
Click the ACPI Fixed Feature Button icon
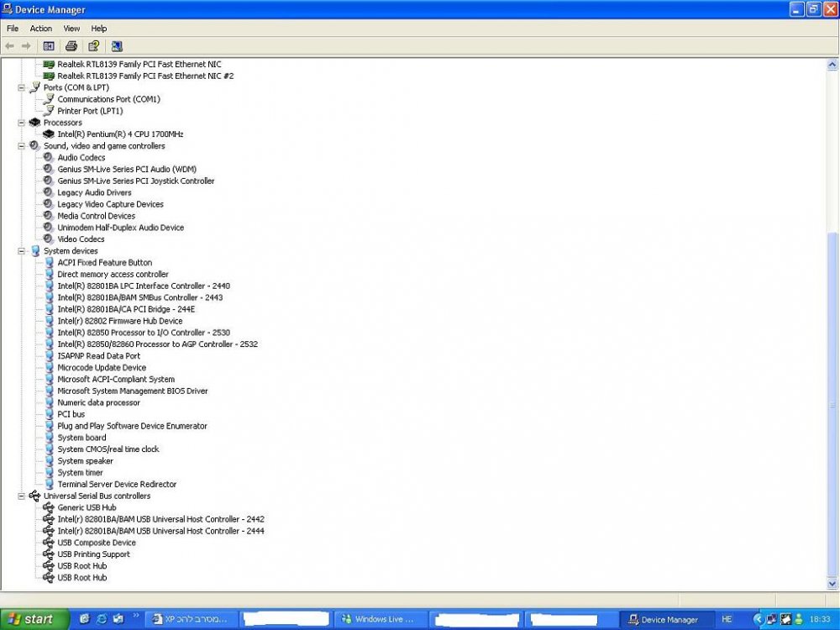[50, 262]
